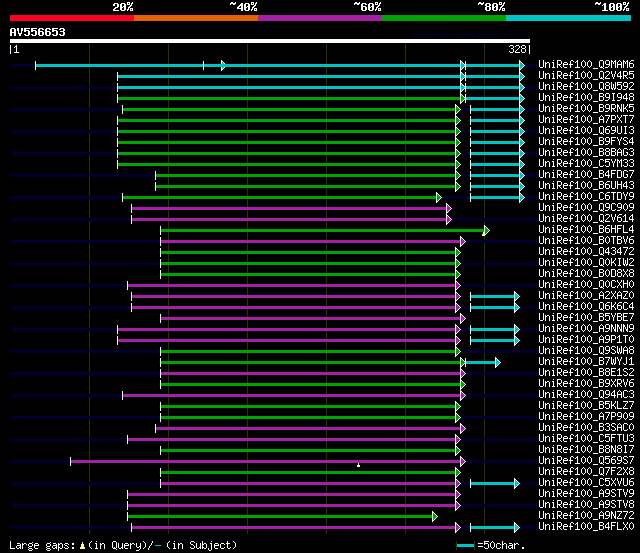Click the UniRef100_B0TBV6 label

coord(586,240)
